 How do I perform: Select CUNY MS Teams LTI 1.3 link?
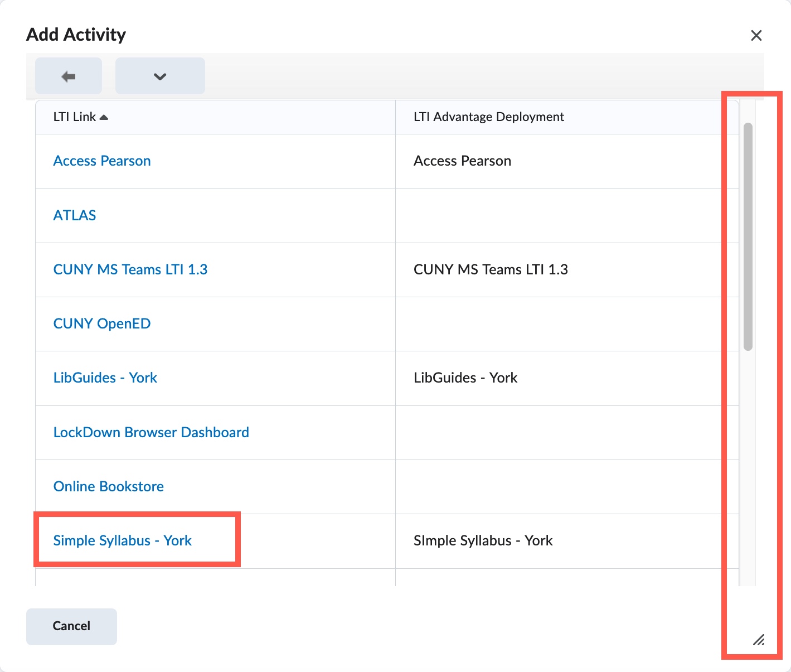(x=130, y=269)
